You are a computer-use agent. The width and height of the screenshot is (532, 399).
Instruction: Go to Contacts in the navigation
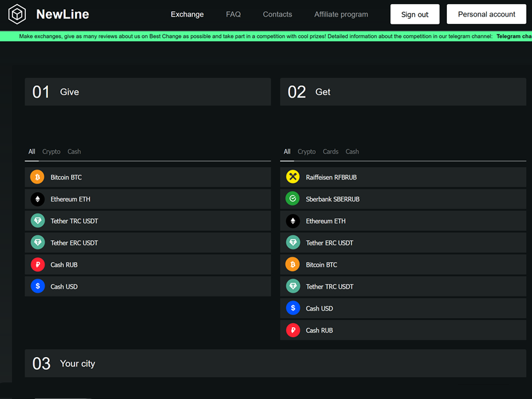click(277, 14)
